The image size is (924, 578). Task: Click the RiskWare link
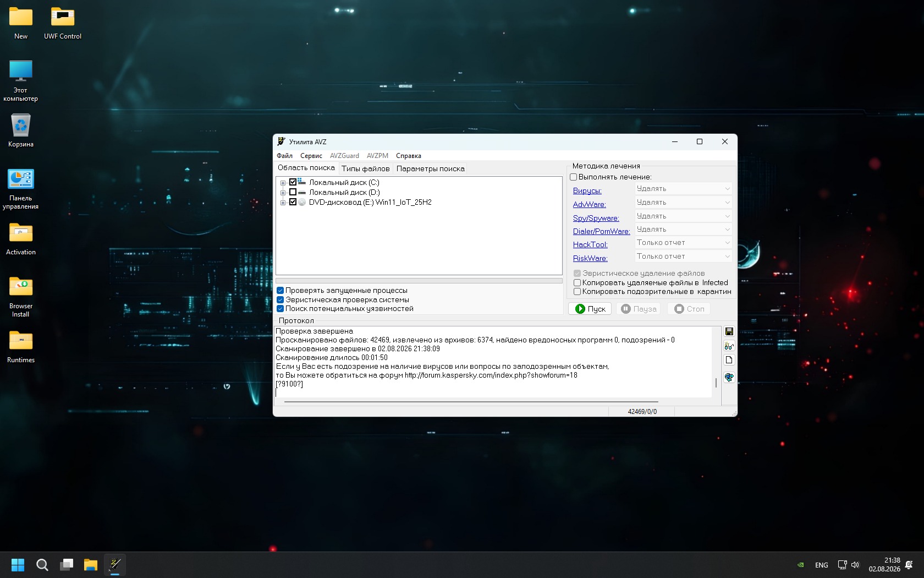tap(590, 259)
